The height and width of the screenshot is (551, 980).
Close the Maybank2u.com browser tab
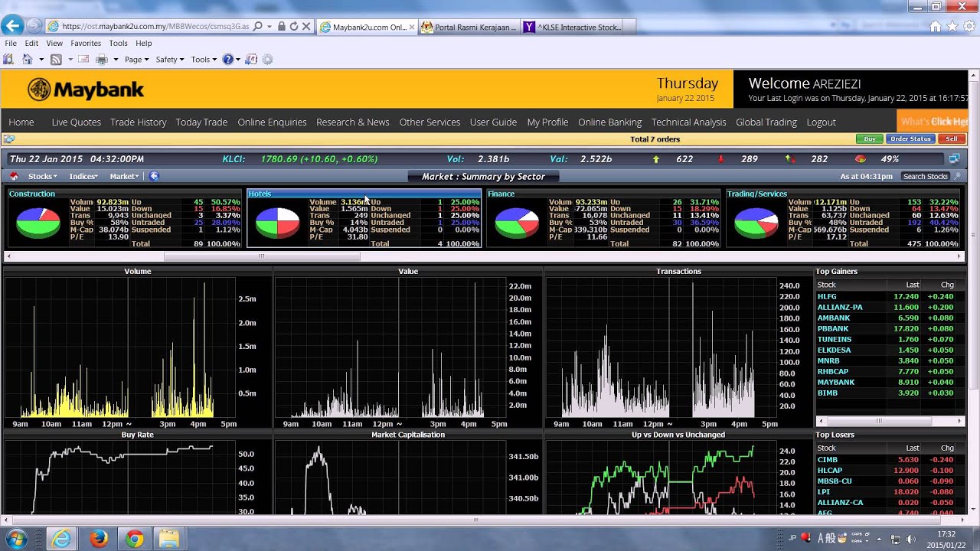(412, 27)
